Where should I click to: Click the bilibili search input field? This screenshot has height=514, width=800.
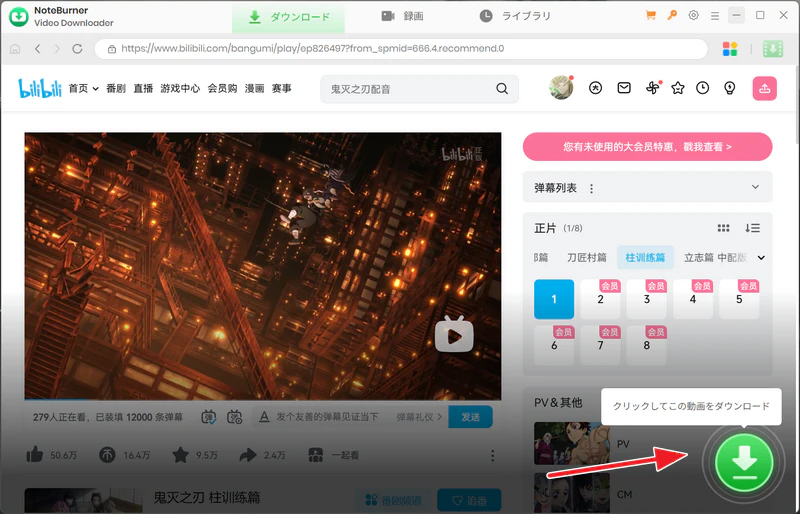pos(408,89)
